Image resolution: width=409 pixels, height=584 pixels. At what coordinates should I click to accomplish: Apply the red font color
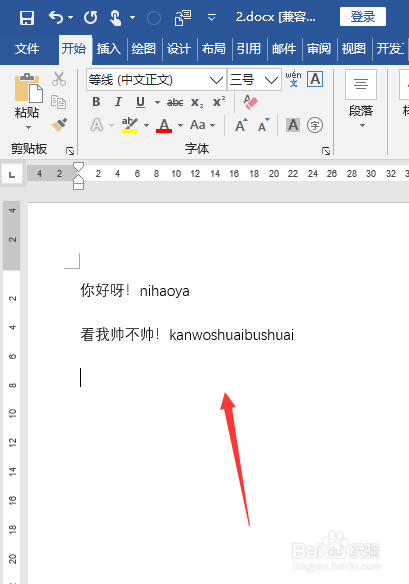pos(164,125)
